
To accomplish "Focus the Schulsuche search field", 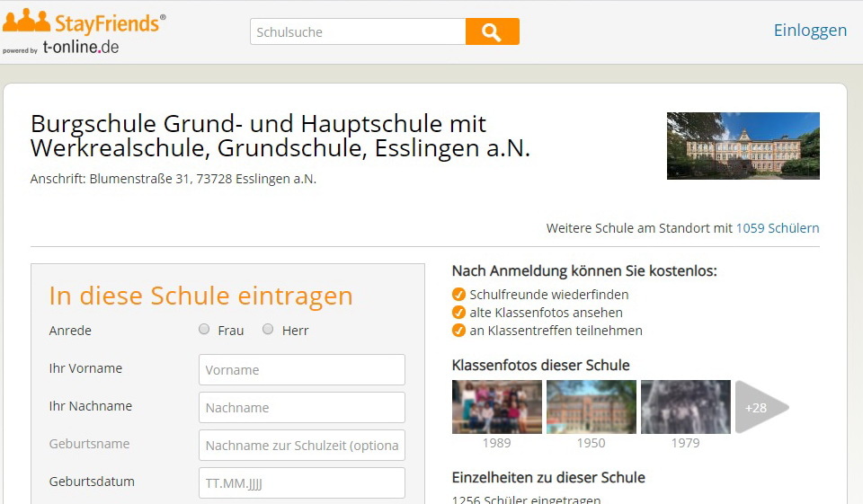I will [357, 31].
